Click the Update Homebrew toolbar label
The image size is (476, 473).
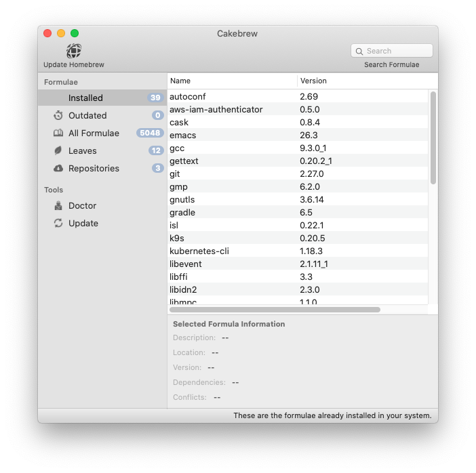tap(74, 64)
